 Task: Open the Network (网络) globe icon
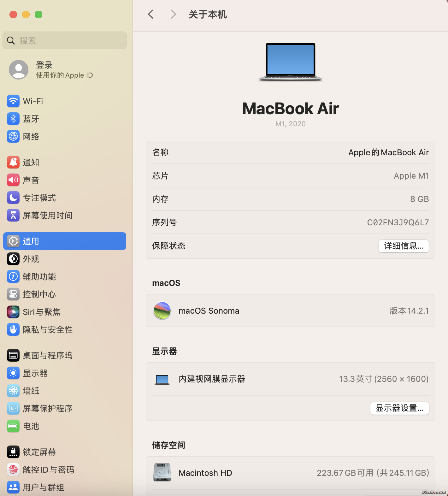point(13,137)
